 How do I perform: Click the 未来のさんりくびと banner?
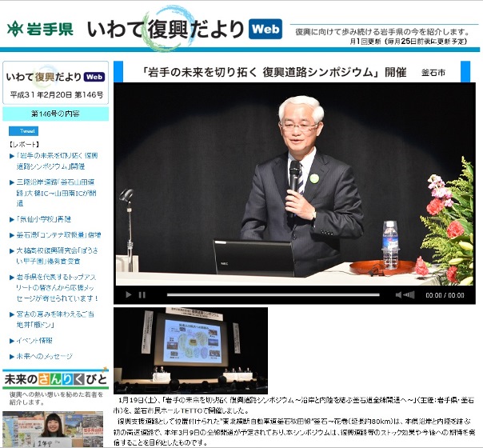coord(55,378)
